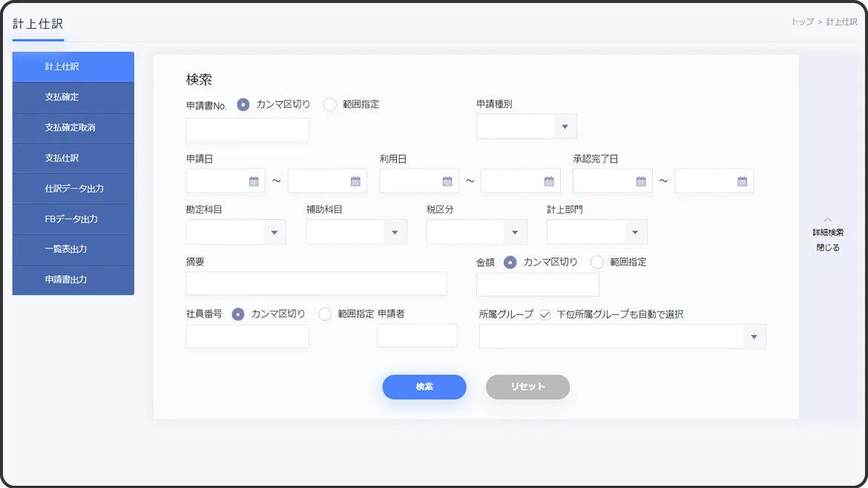Screen dimensions: 868x488
Task: Open calendar for 利用日 end date
Action: 549,181
